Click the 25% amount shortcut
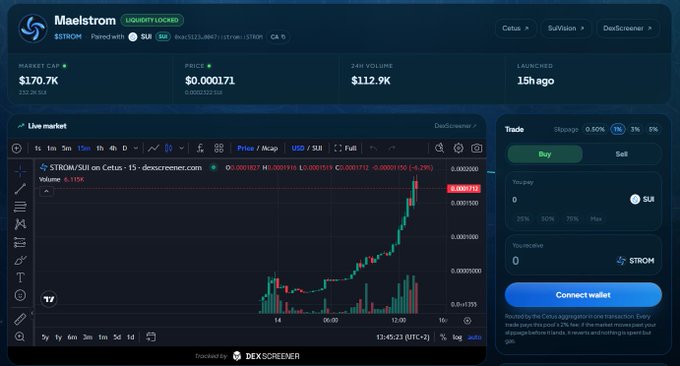Image resolution: width=680 pixels, height=366 pixels. (x=523, y=219)
